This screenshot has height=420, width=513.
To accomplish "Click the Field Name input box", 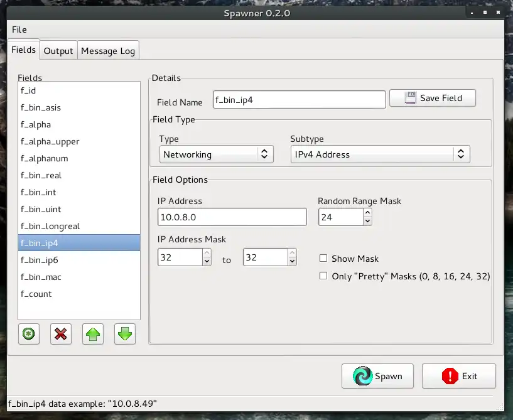I will [x=299, y=100].
